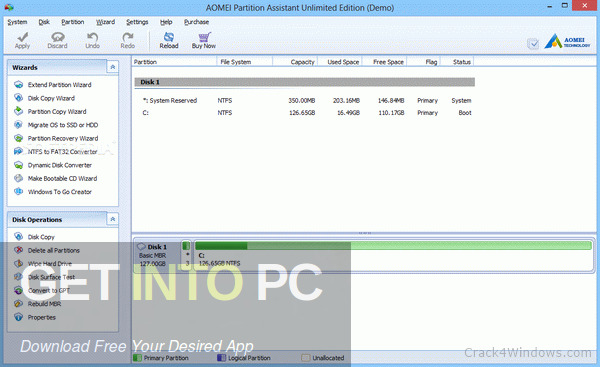Click the Reload toolbar icon

point(169,37)
